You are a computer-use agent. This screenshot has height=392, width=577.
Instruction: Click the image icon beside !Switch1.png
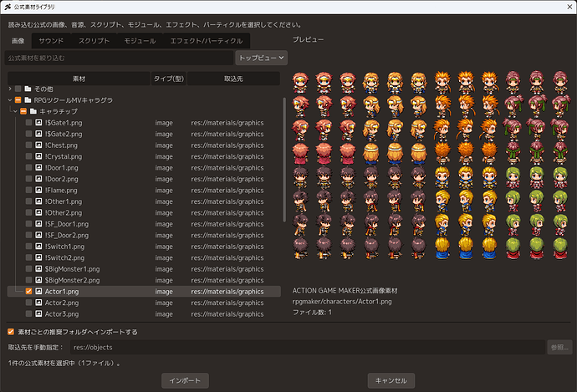38,246
